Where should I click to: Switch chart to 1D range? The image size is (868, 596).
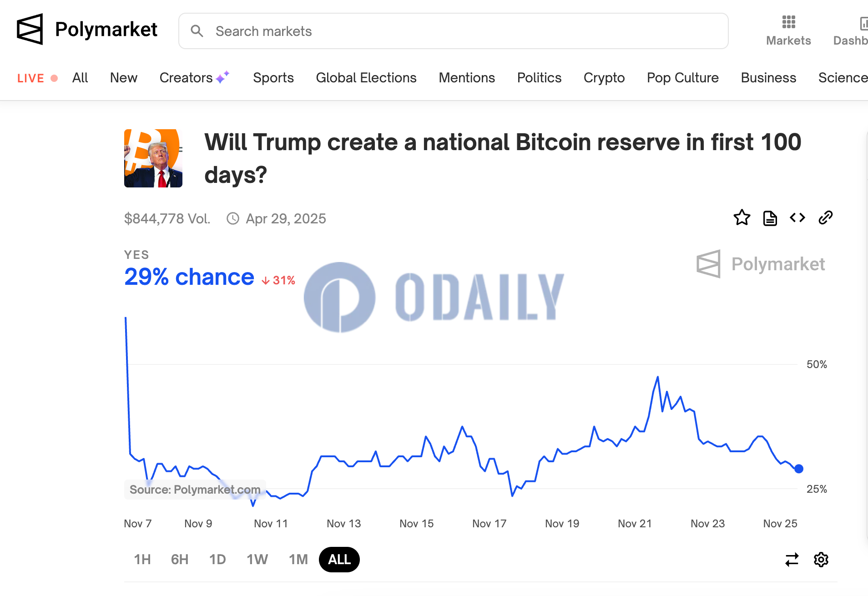217,560
